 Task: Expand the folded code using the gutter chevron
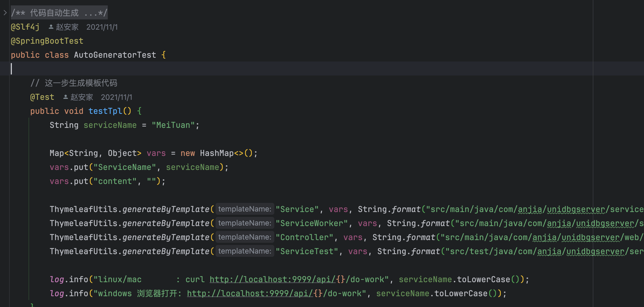(5, 13)
